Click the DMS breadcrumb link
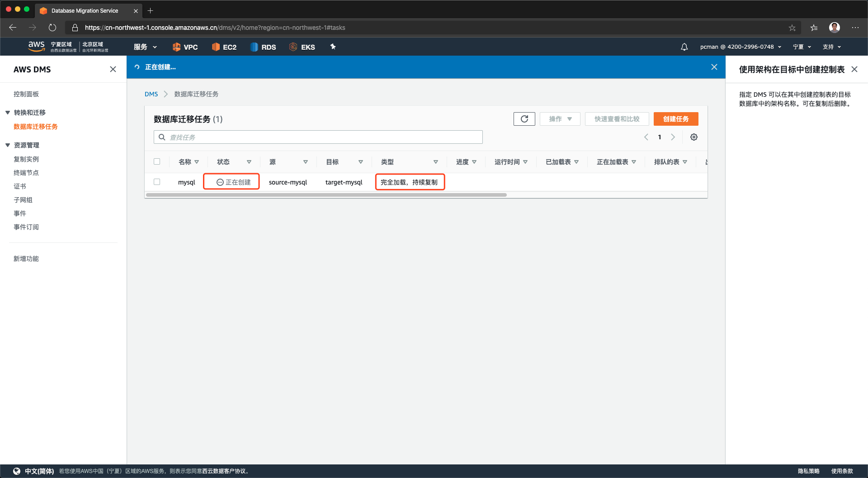This screenshot has height=478, width=868. pyautogui.click(x=151, y=94)
